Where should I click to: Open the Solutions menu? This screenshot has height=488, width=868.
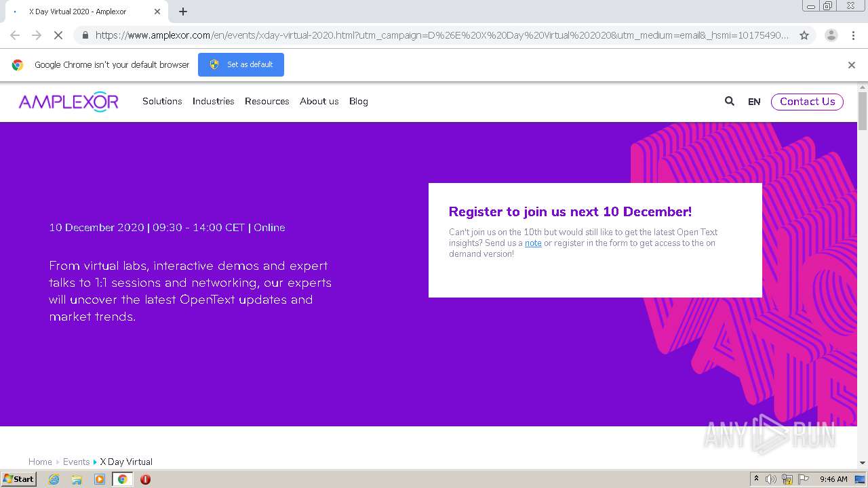point(162,101)
